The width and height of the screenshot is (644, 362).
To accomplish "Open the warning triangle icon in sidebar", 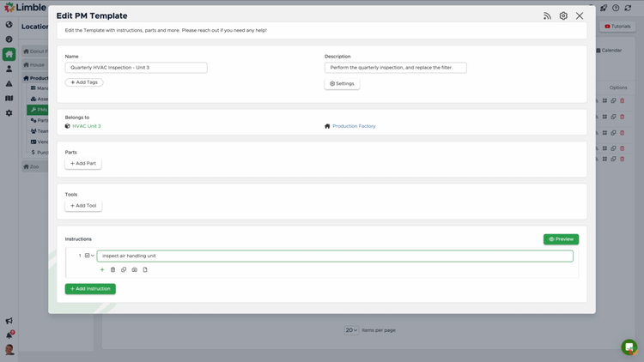I will pos(9,84).
